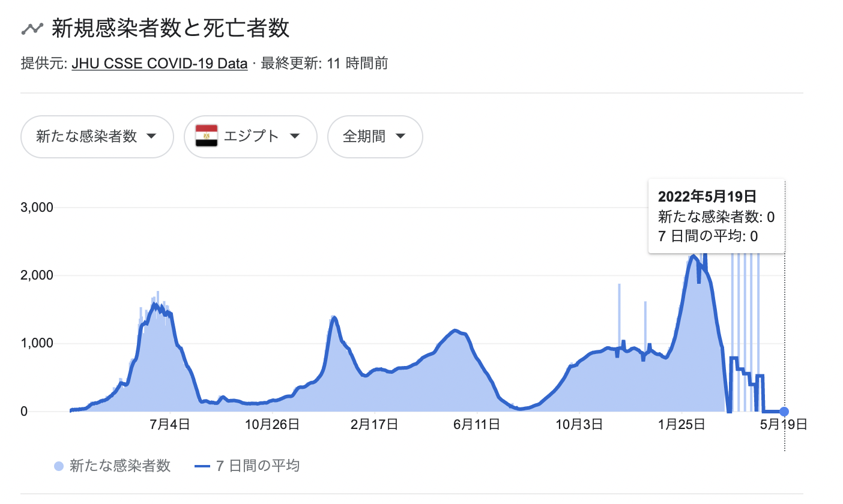This screenshot has width=843, height=504.
Task: Click the arrow on the 新たな感染者数 dropdown
Action: (x=152, y=137)
